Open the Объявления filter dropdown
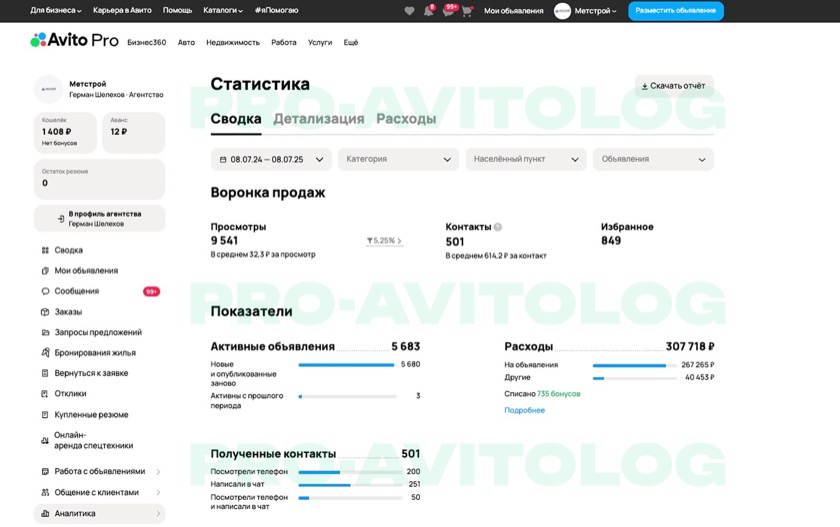Screen dimensions: 840x527 coord(653,160)
